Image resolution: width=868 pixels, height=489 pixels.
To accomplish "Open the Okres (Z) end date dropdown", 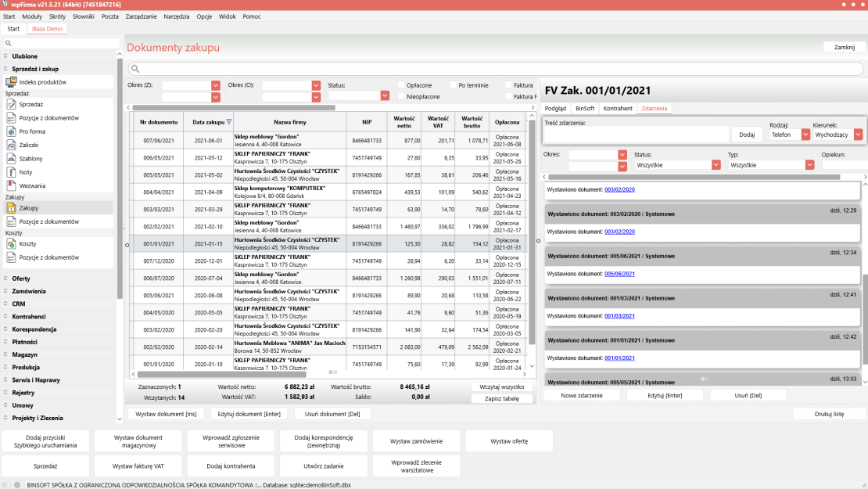I will click(x=215, y=97).
